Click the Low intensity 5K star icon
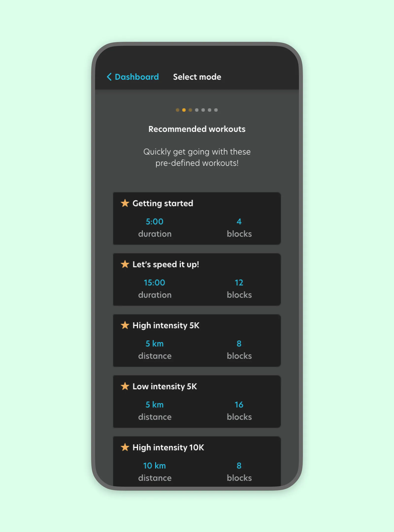Viewport: 394px width, 532px height. (125, 386)
